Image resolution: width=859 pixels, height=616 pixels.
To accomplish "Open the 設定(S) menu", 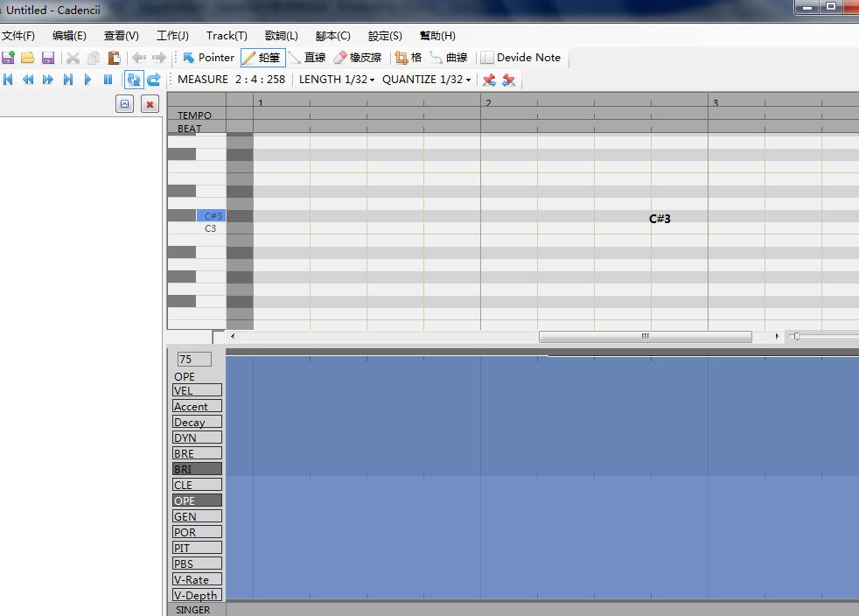I will point(385,36).
